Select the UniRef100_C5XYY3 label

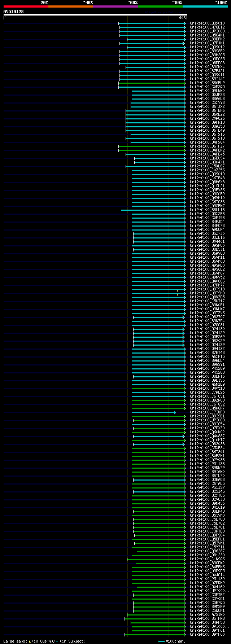pos(207,103)
